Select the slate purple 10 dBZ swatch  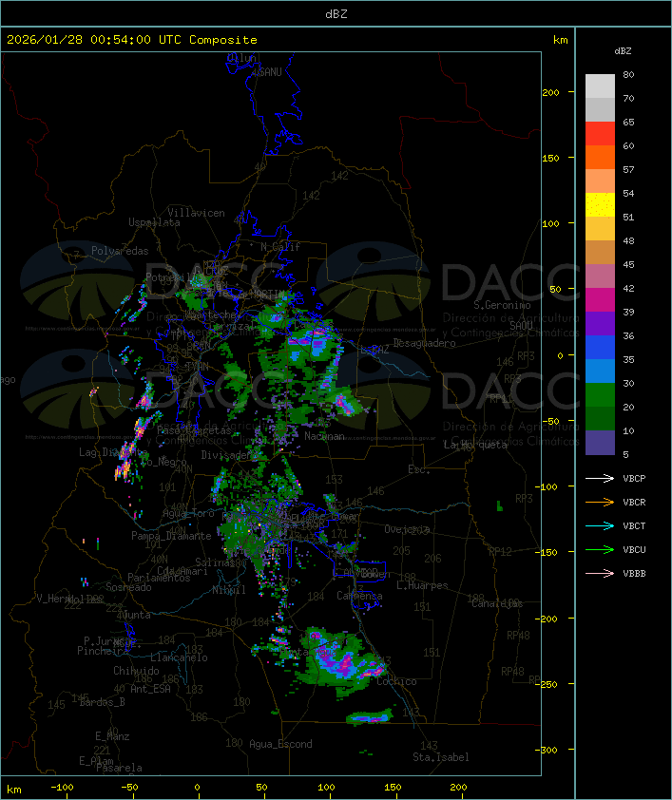tap(600, 443)
